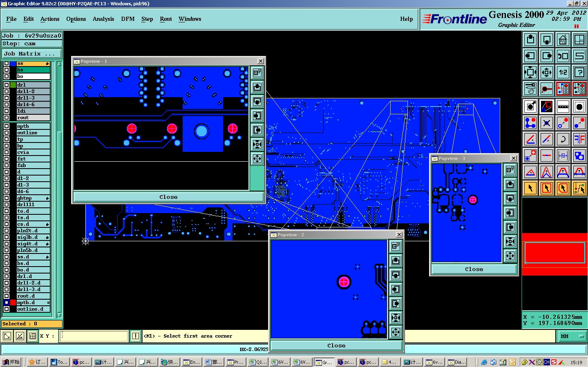Viewport: 588px width, 367px height.
Task: Click the arrow in polygon select tool
Action: (x=563, y=188)
